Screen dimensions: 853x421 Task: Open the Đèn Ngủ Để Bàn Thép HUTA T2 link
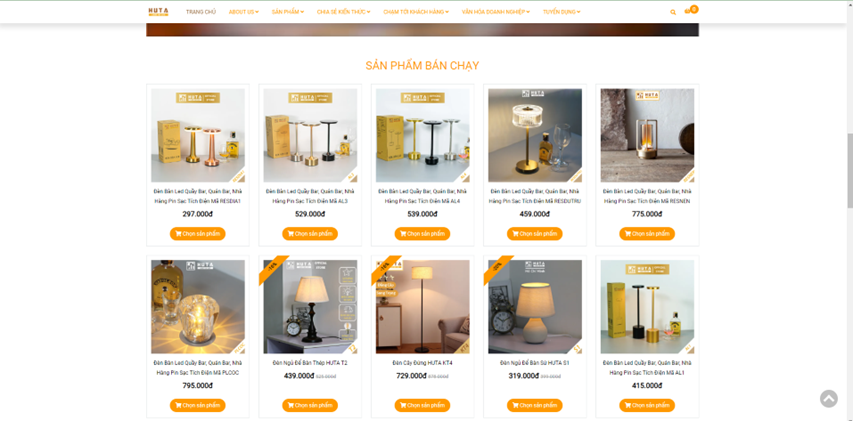pyautogui.click(x=310, y=363)
